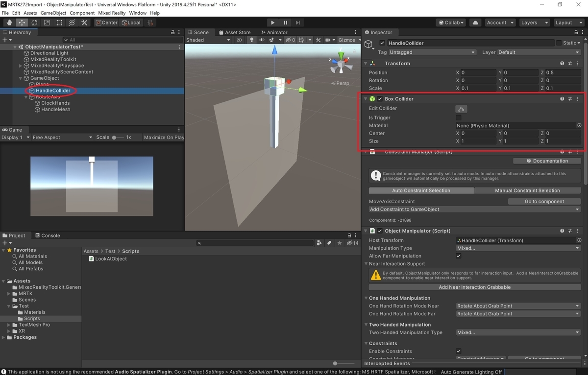Screen dimensions: 588x375
Task: Toggle scene effects icon
Action: point(272,40)
